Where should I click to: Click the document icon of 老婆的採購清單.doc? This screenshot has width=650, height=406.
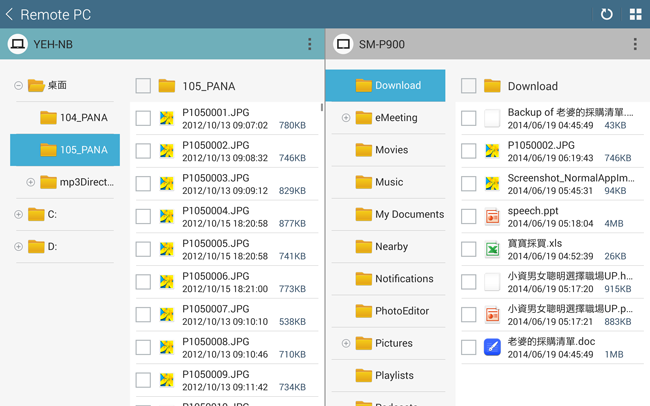pyautogui.click(x=492, y=347)
